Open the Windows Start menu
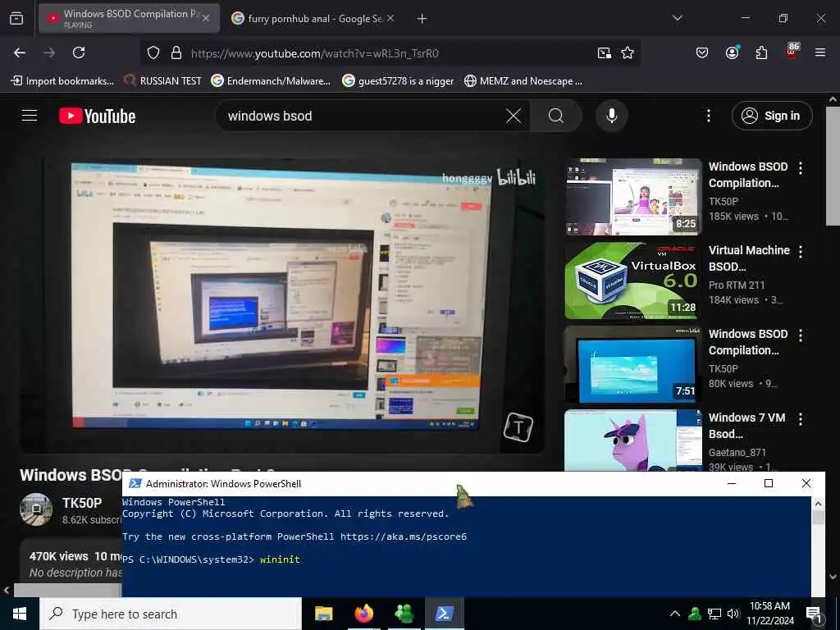The height and width of the screenshot is (630, 840). [x=20, y=614]
